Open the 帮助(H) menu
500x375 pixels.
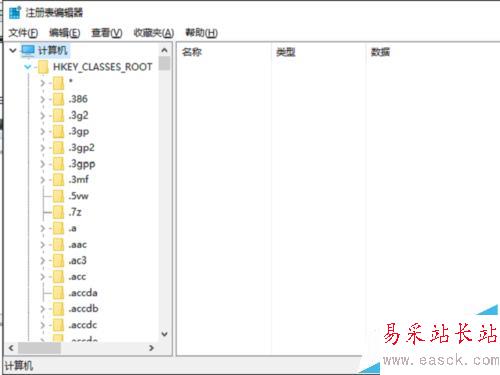click(201, 33)
